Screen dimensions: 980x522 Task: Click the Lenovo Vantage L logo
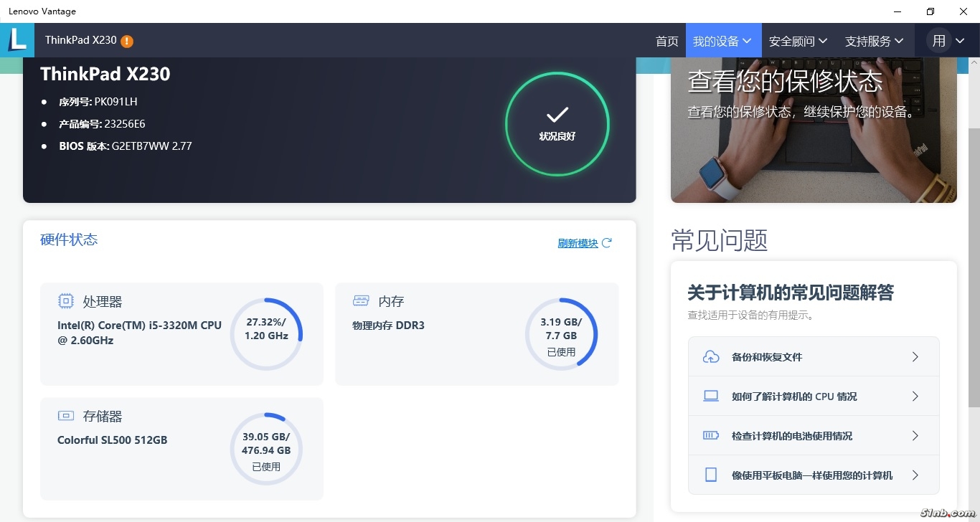[x=17, y=40]
